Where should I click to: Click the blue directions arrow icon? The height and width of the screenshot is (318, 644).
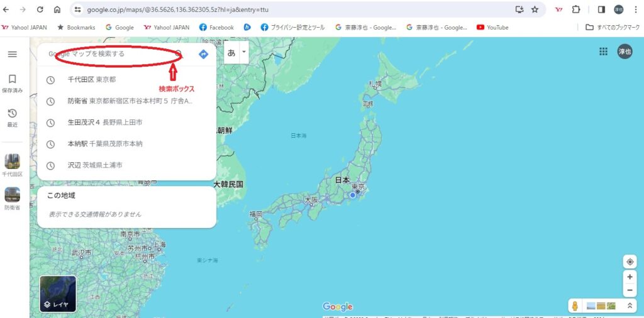(203, 54)
